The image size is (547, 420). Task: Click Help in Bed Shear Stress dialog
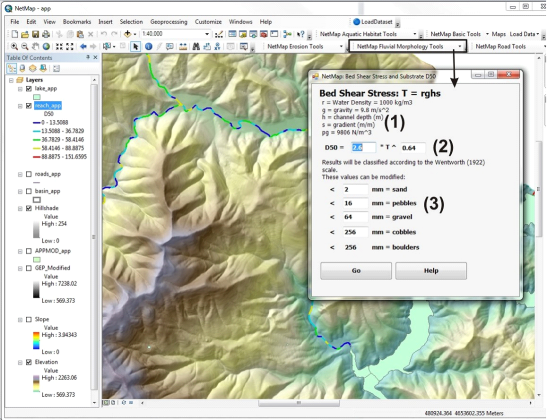pos(431,271)
